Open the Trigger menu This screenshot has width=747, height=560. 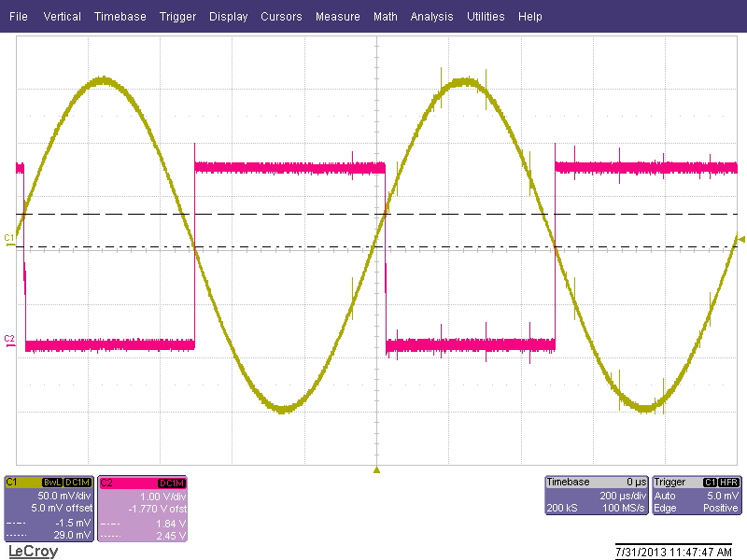coord(177,16)
